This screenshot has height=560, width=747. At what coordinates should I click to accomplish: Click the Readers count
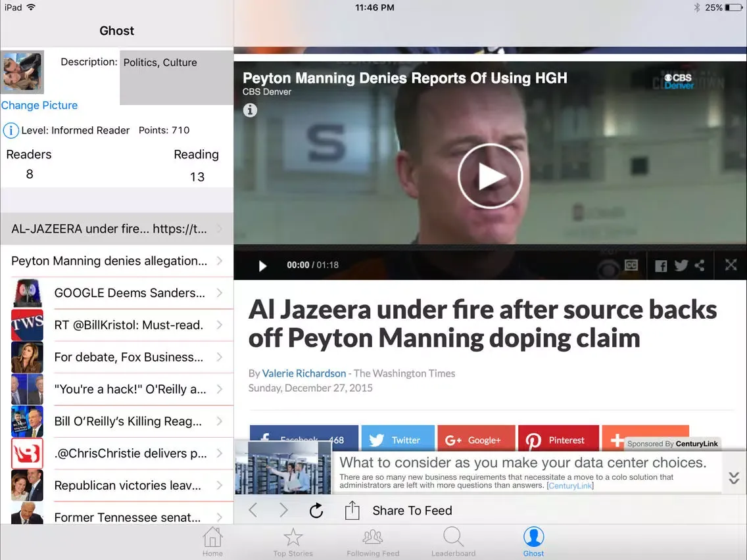29,174
